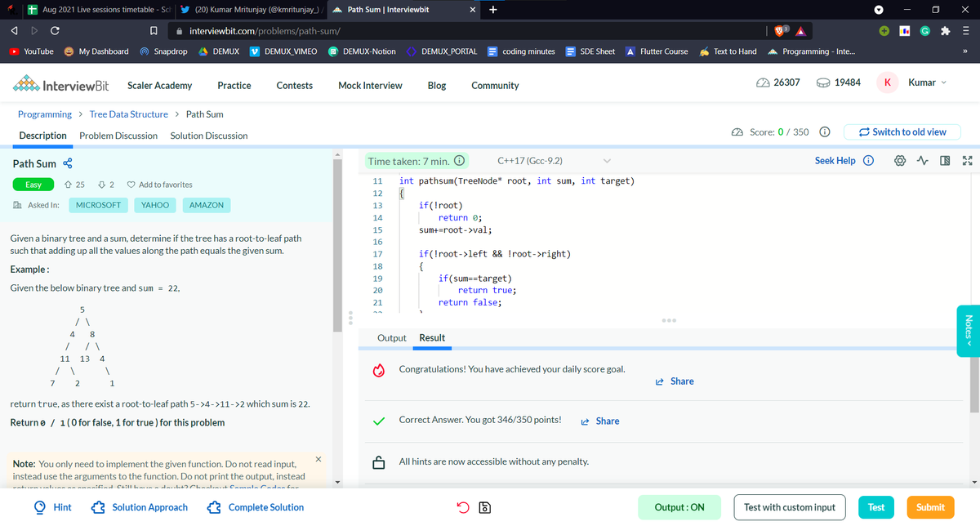Toggle Output : ON switch

[679, 507]
